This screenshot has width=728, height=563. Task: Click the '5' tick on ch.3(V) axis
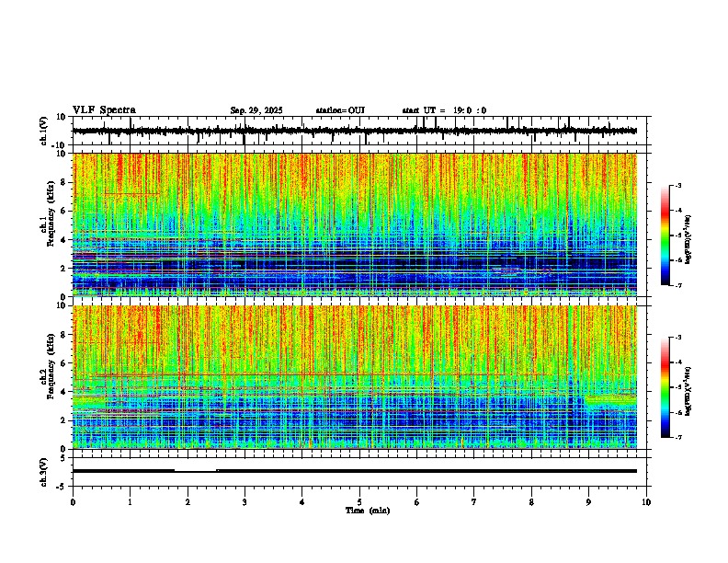63,457
